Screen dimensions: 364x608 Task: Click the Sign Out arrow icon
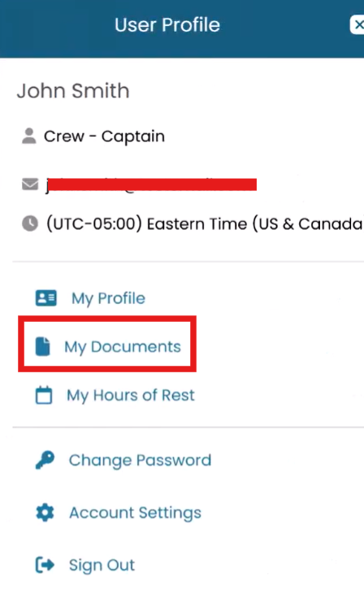[45, 565]
